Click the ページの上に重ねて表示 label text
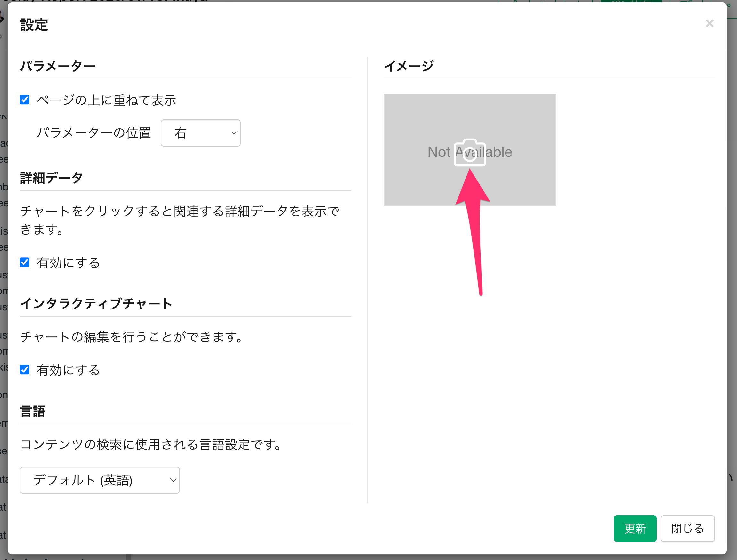The width and height of the screenshot is (737, 560). coord(106,100)
